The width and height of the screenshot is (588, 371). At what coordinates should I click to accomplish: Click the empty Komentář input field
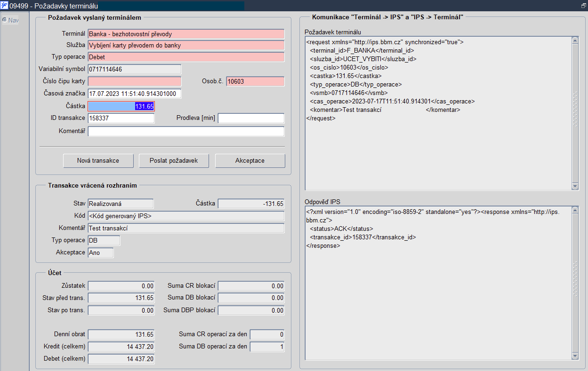pos(186,131)
